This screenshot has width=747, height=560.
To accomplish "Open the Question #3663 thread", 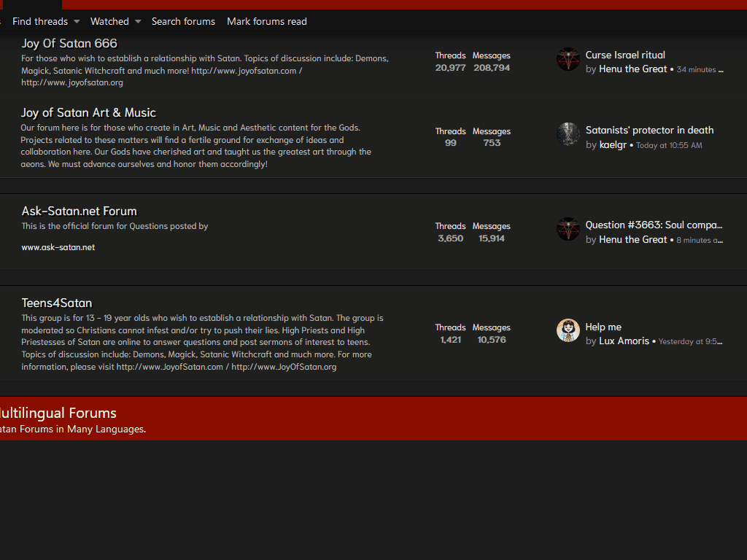I will [x=654, y=225].
